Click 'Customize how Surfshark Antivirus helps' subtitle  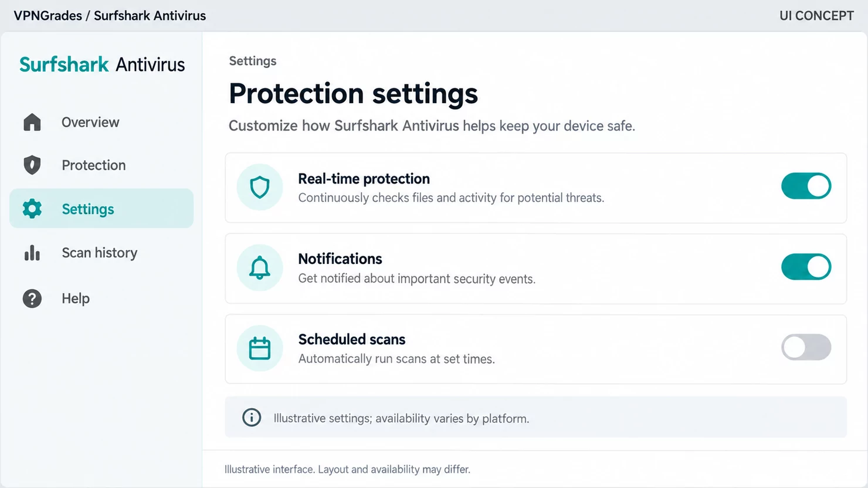(432, 126)
